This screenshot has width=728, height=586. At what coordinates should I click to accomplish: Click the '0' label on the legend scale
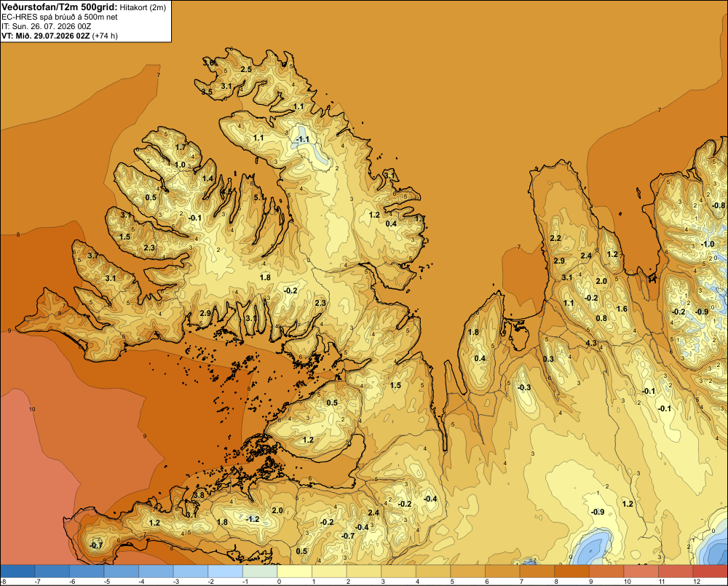[279, 582]
